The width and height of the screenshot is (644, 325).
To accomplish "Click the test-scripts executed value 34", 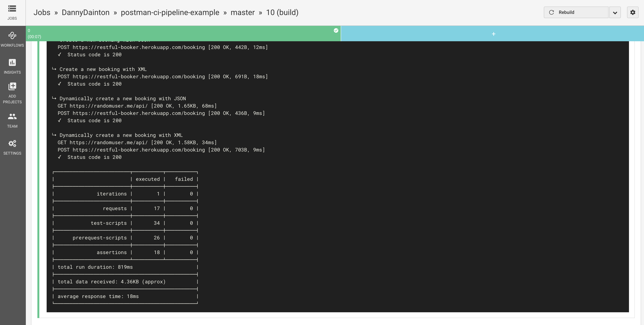I will (x=157, y=223).
